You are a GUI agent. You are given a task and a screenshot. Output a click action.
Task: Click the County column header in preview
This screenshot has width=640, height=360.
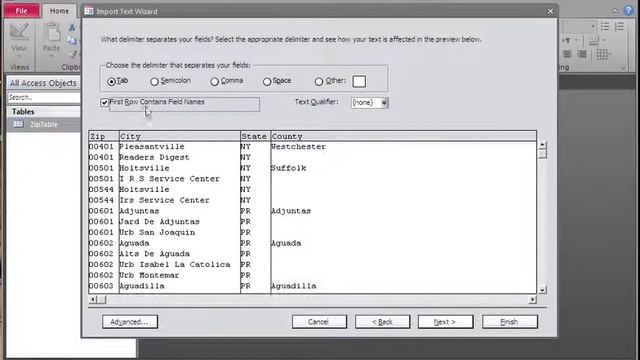403,136
